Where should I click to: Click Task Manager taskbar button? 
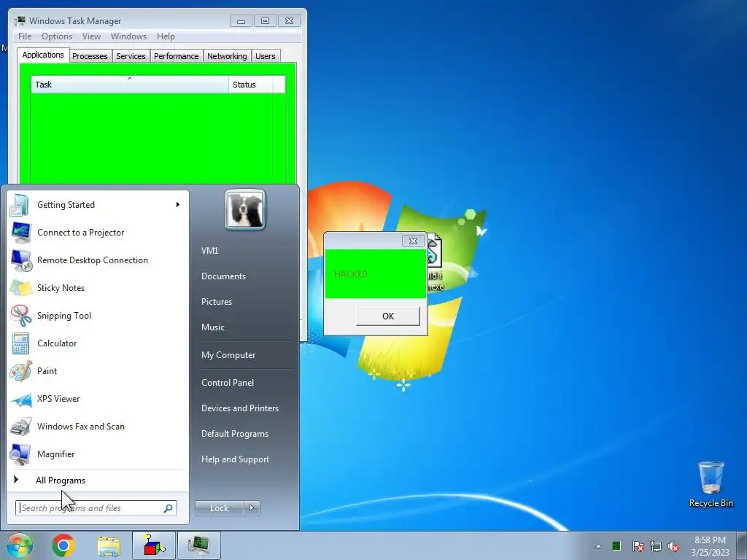pos(198,545)
